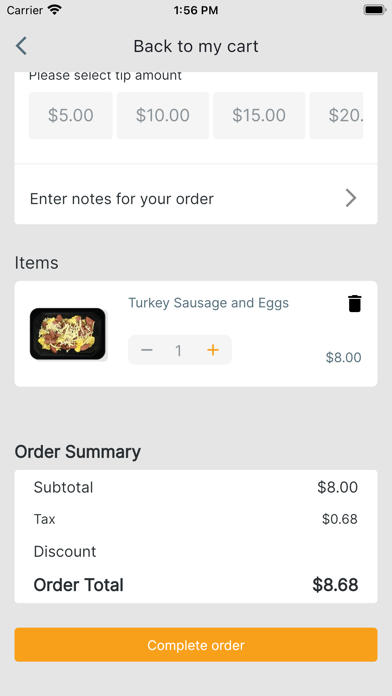The image size is (392, 696).
Task: Click the battery indicator icon
Action: click(375, 10)
